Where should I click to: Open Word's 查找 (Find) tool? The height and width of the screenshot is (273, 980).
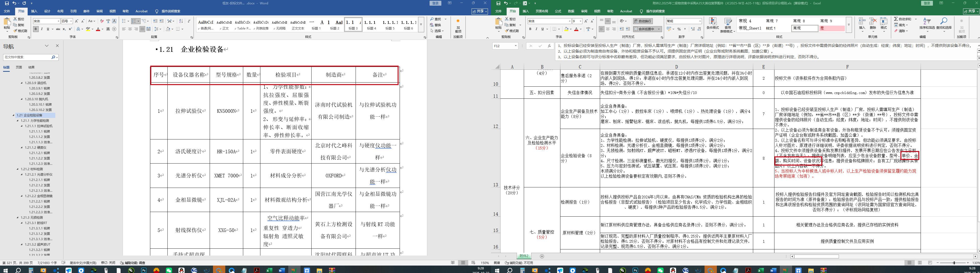point(435,19)
